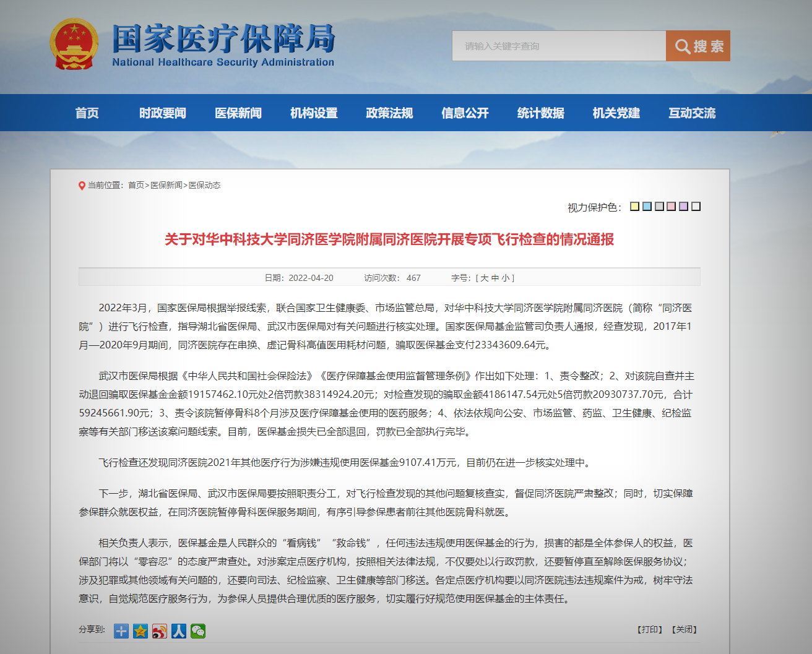The height and width of the screenshot is (654, 812).
Task: Click the blue plus more-share icon
Action: click(121, 630)
